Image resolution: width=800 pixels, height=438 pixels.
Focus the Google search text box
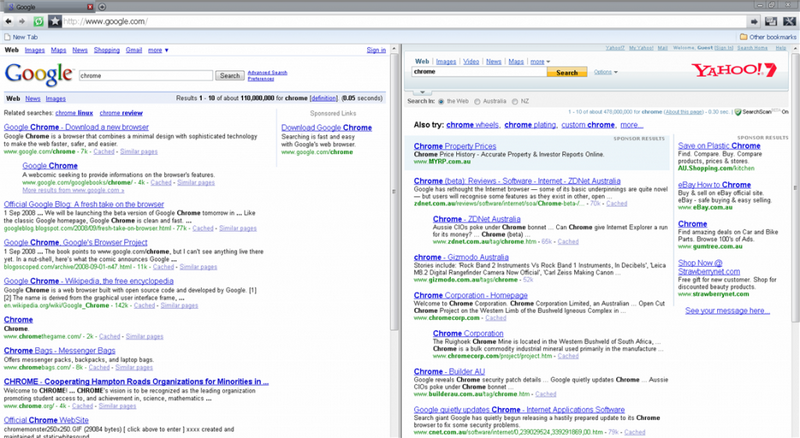(x=146, y=76)
